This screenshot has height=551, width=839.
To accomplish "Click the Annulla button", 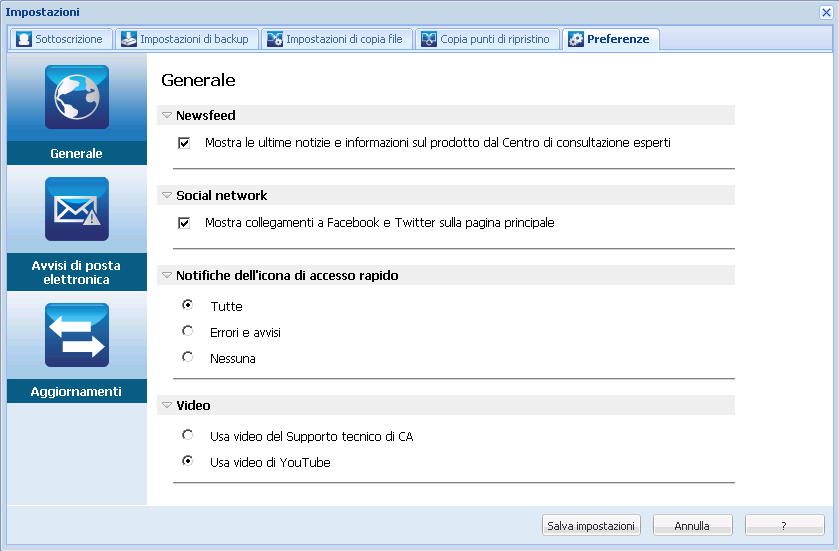I will 692,525.
